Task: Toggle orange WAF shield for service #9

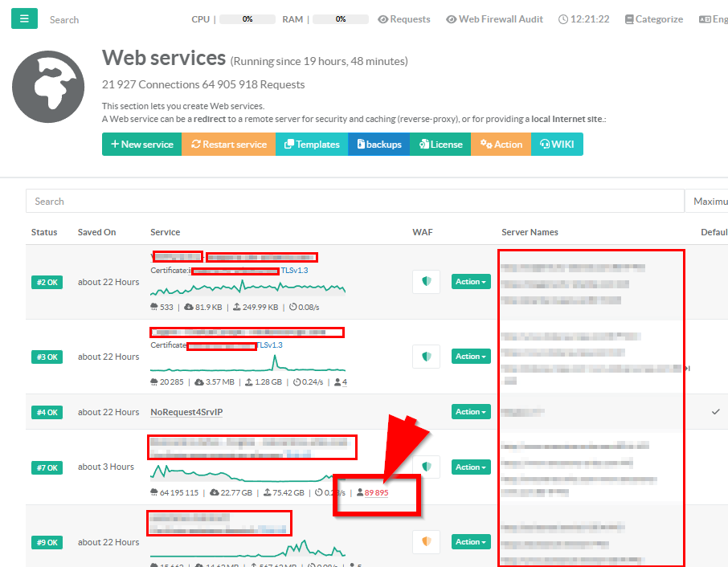Action: [426, 542]
